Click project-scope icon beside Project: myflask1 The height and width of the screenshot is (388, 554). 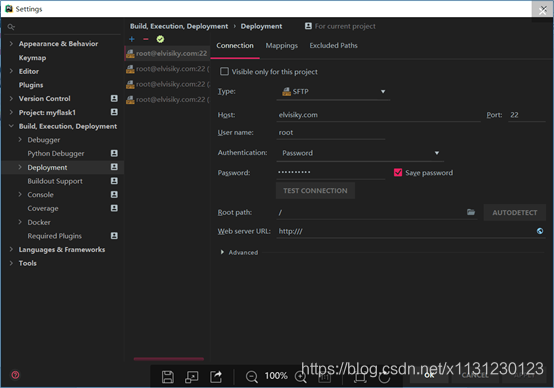[x=114, y=112]
